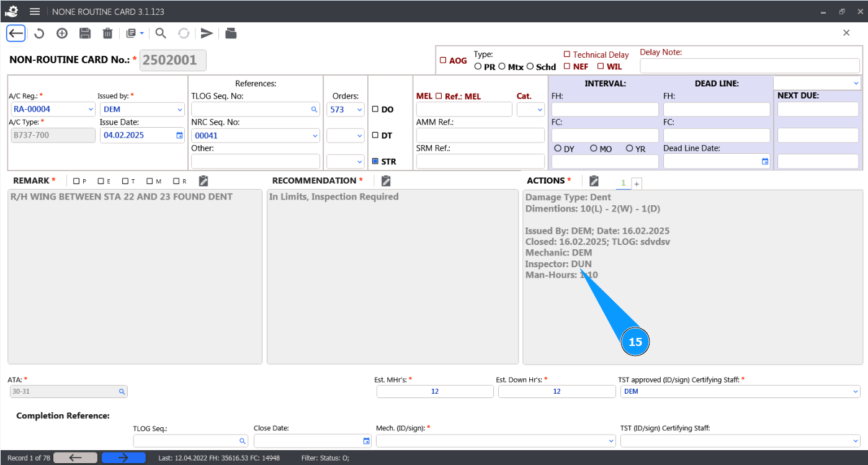Image resolution: width=868 pixels, height=465 pixels.
Task: Select the Mtx type radio button
Action: tap(503, 67)
